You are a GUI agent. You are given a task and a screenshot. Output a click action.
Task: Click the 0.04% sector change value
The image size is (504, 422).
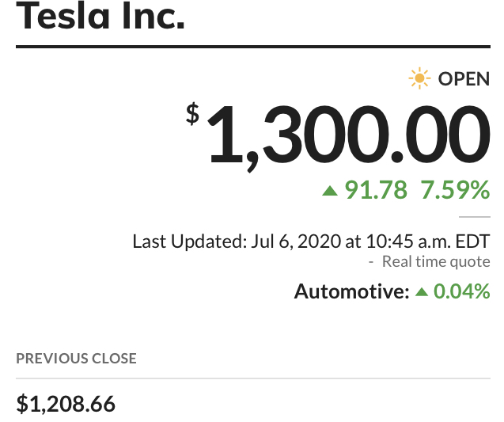tap(462, 291)
